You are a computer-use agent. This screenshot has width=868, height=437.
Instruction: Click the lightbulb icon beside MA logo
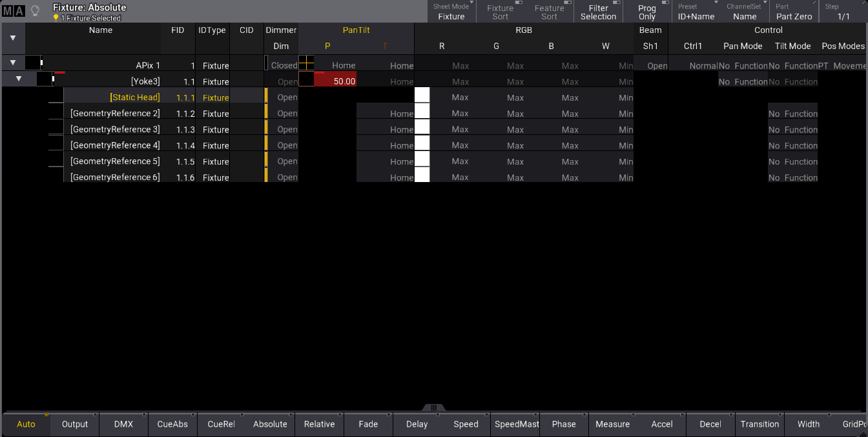pos(36,11)
